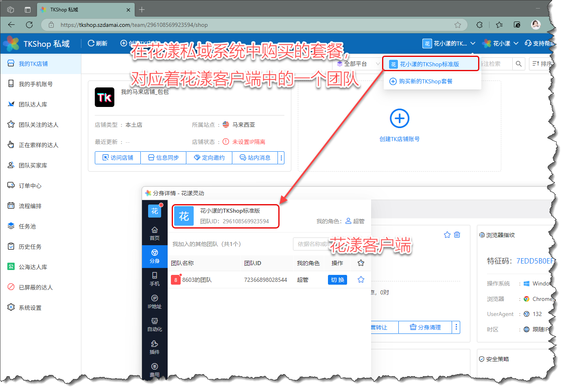Click the search magnifier button
This screenshot has width=566, height=392.
(x=518, y=64)
